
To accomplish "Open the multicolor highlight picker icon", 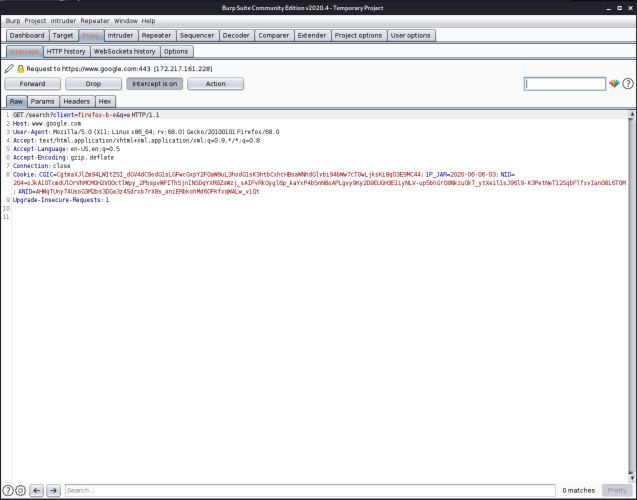I will [614, 84].
